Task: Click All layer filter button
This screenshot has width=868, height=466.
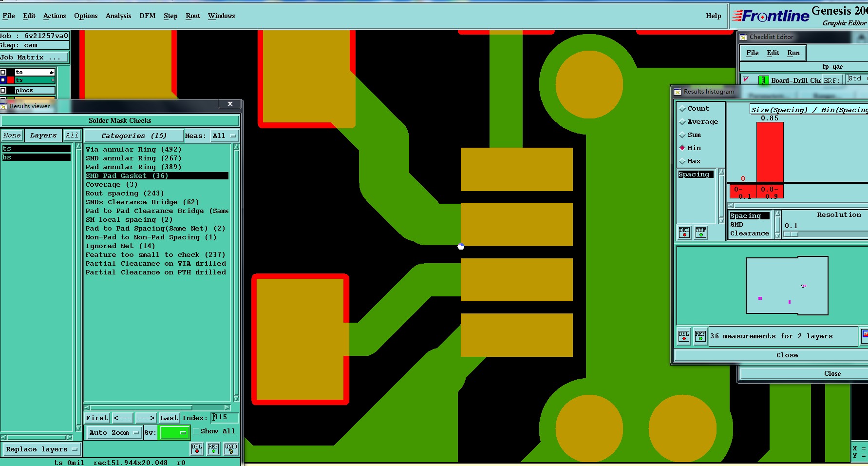Action: click(72, 136)
